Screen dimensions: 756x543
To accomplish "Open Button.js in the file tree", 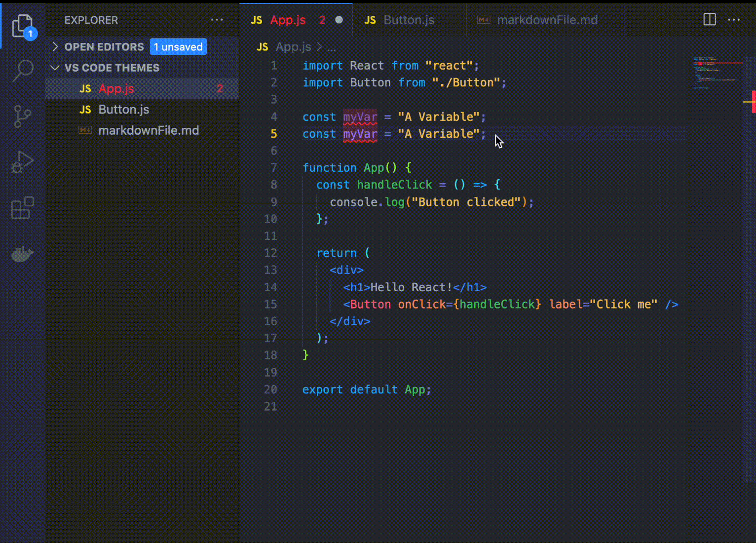I will 123,110.
